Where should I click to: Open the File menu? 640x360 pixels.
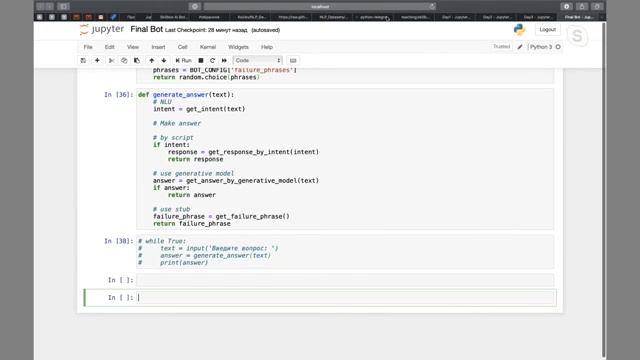coord(88,47)
